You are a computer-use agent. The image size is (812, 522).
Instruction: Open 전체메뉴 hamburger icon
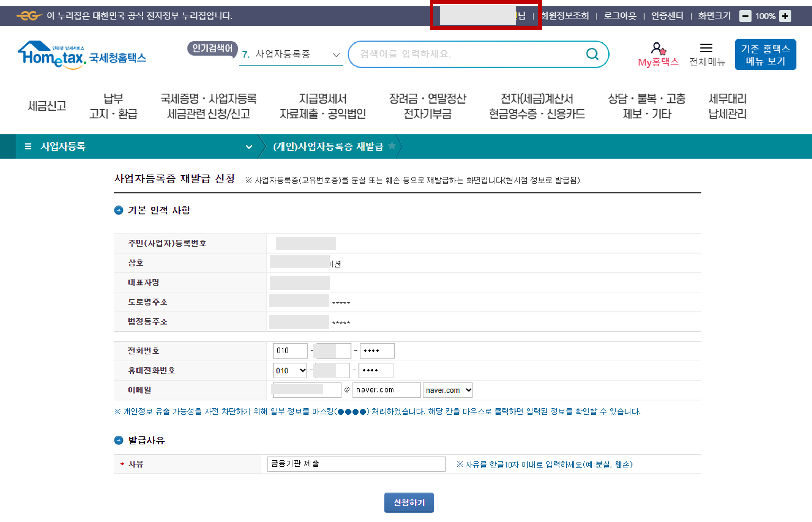(706, 48)
